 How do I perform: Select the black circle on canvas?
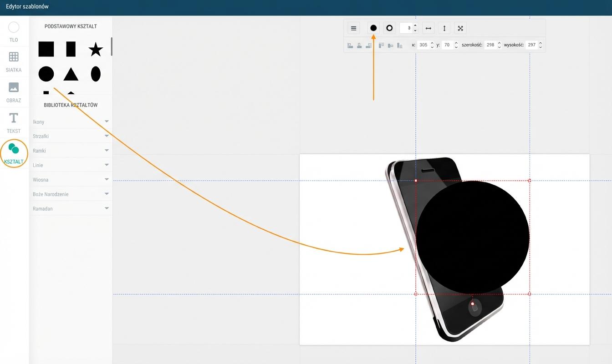coord(473,237)
